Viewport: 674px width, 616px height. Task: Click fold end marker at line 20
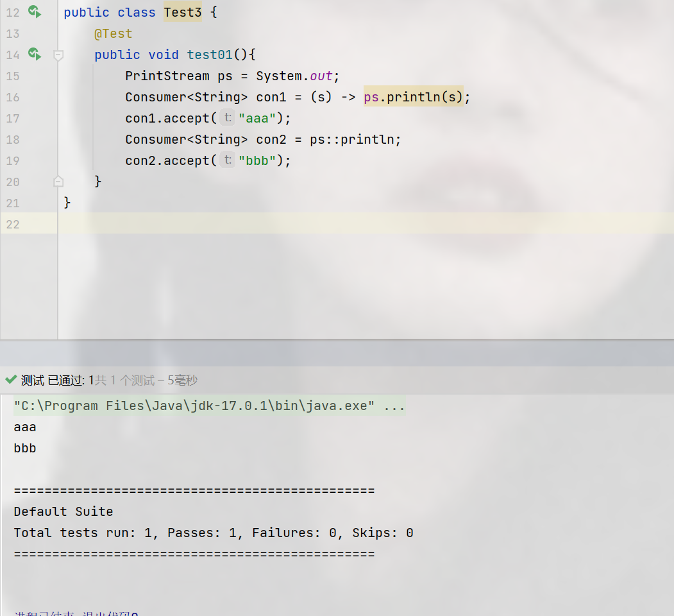click(x=58, y=182)
